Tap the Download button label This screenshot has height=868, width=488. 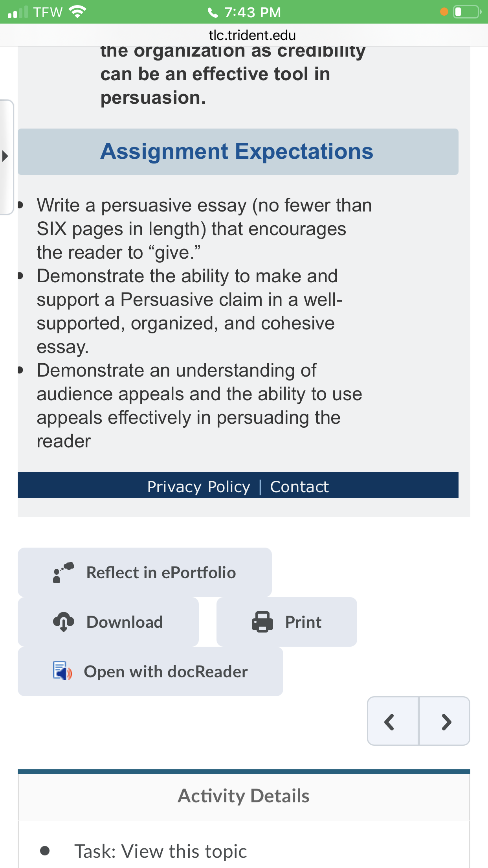point(125,622)
